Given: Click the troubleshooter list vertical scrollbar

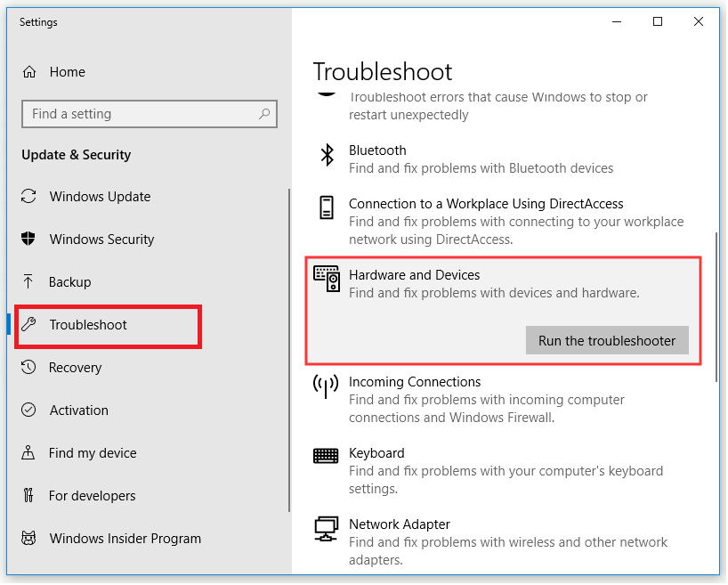Looking at the screenshot, I should pyautogui.click(x=718, y=307).
